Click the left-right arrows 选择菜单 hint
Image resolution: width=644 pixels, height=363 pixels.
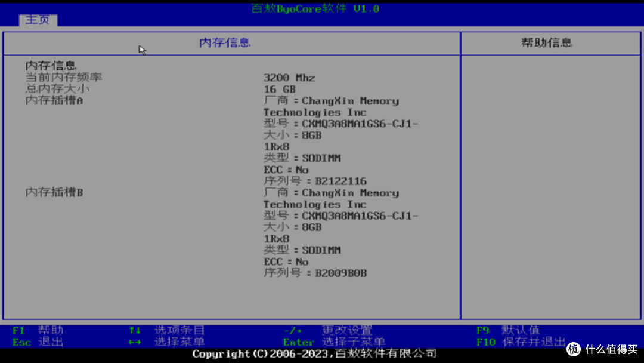167,342
